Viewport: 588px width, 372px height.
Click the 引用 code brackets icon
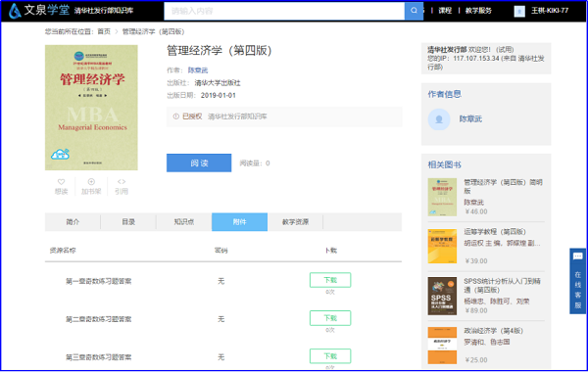tap(122, 182)
